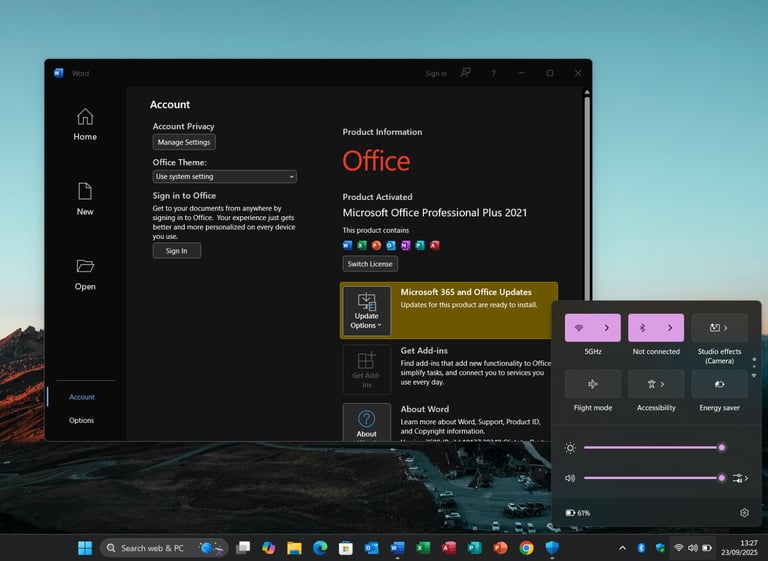
Task: Click the OneNote icon under This product contains
Action: pos(405,245)
